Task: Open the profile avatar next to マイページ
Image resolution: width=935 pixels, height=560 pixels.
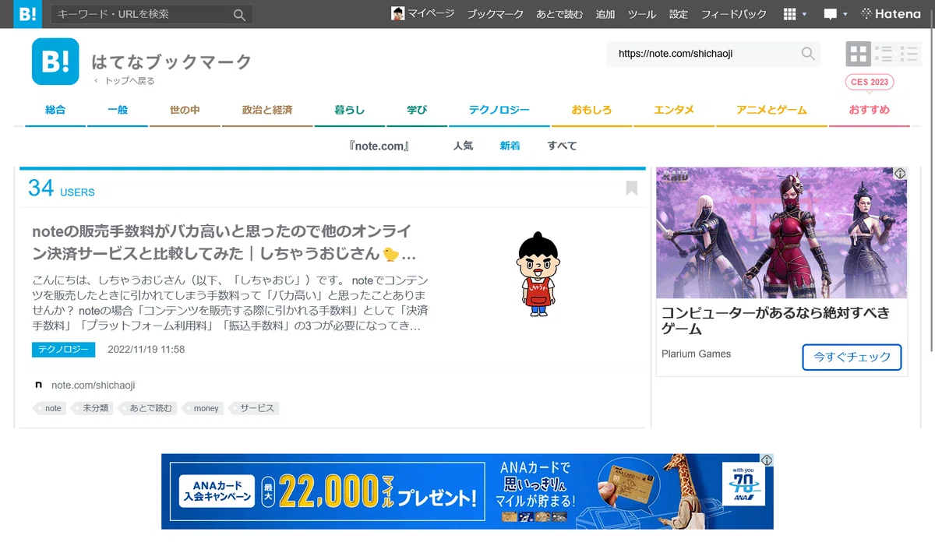Action: 397,13
